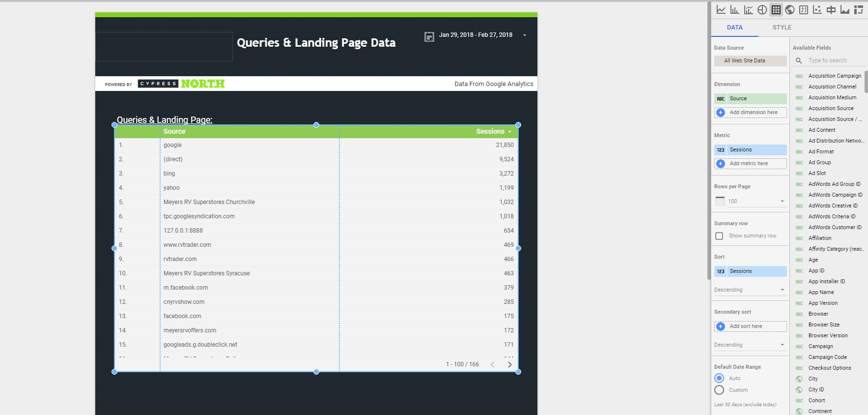Screen dimensions: 868x415
Task: Click the calendar icon beside date range
Action: point(429,36)
